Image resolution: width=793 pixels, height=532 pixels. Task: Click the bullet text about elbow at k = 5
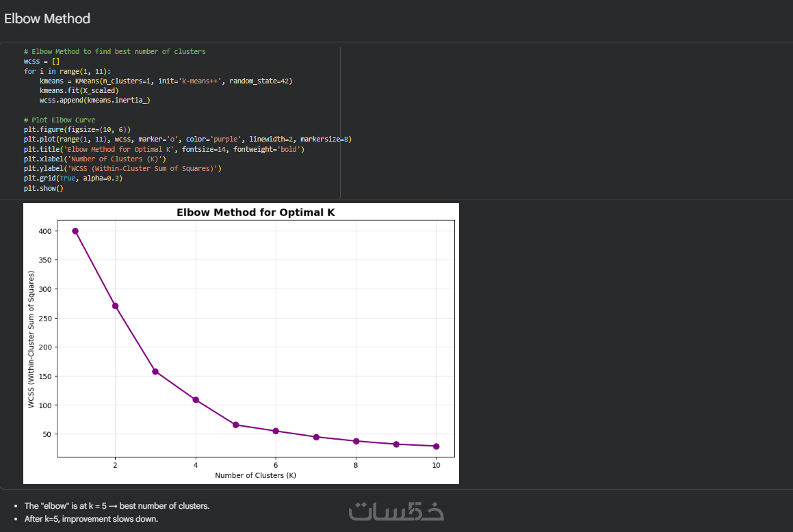click(x=117, y=506)
